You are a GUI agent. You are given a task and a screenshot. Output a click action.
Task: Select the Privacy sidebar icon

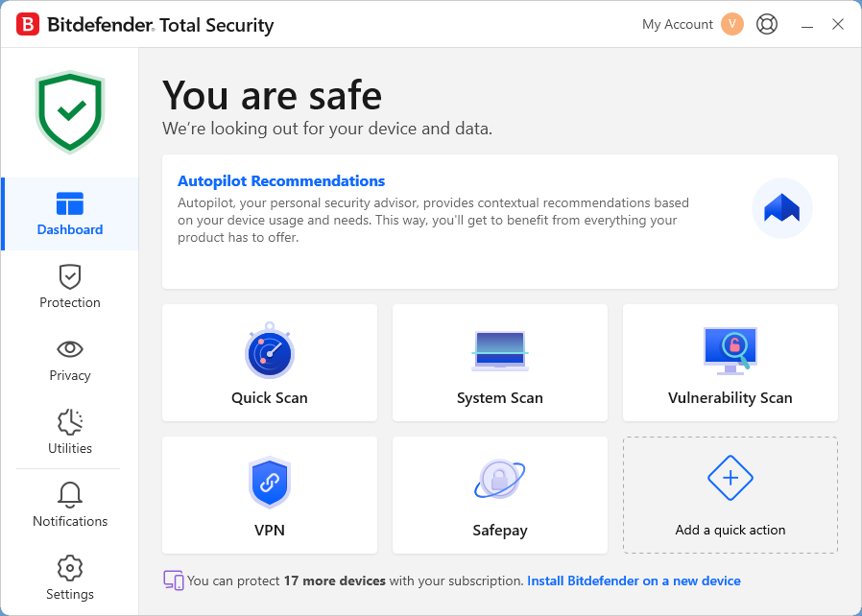click(69, 360)
